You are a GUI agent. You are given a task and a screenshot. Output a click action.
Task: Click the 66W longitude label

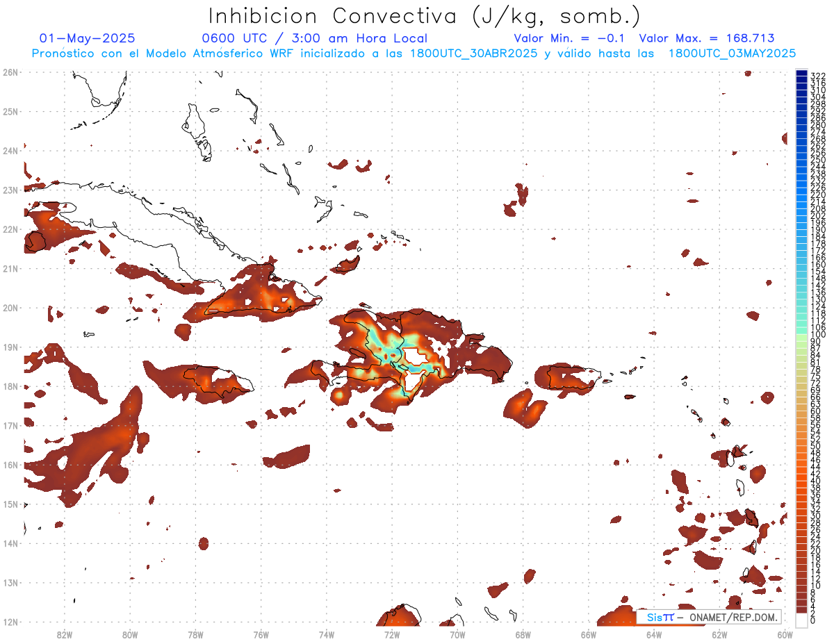tap(589, 634)
